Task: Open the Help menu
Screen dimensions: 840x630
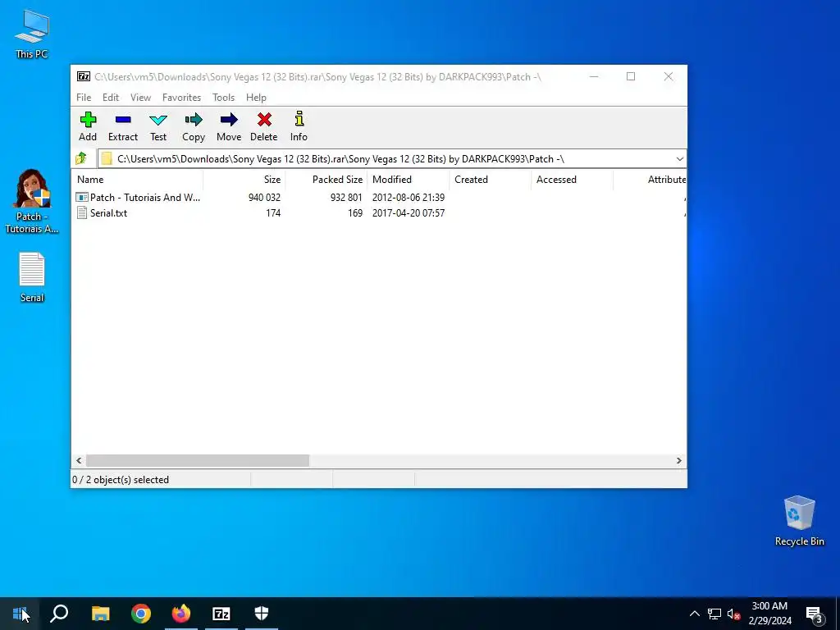Action: [x=256, y=98]
